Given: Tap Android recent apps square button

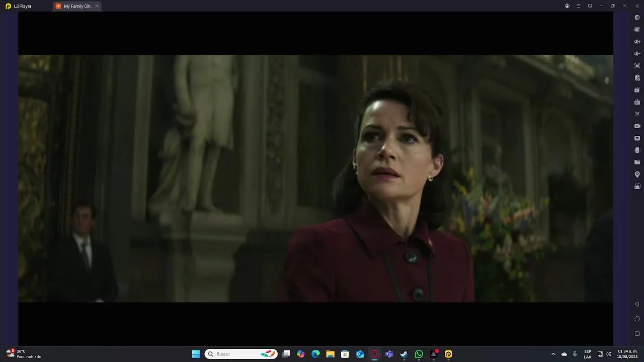Looking at the screenshot, I should pyautogui.click(x=637, y=333).
